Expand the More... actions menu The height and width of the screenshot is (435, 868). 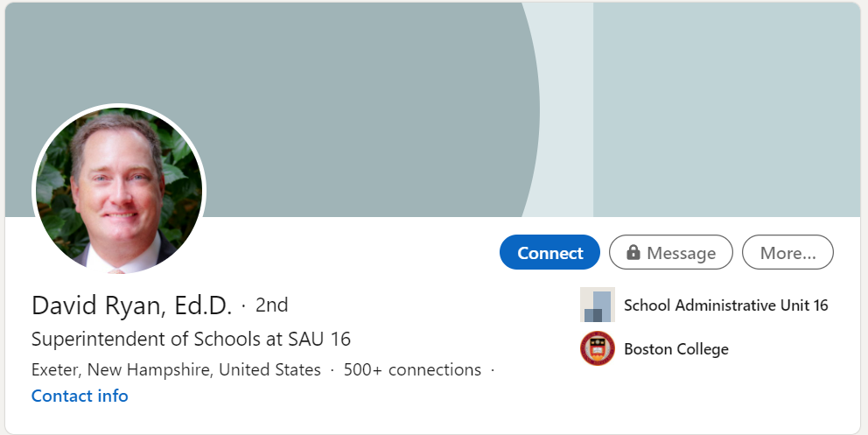click(x=787, y=253)
